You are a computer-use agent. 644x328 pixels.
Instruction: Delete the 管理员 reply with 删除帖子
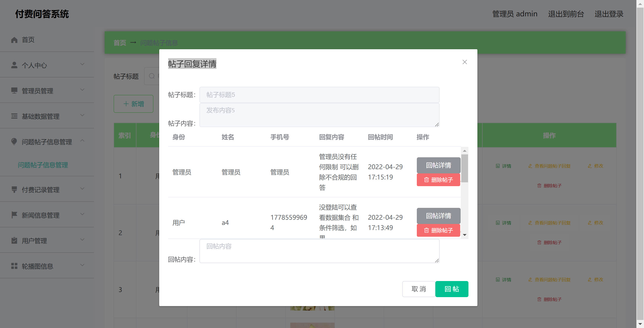coord(438,180)
